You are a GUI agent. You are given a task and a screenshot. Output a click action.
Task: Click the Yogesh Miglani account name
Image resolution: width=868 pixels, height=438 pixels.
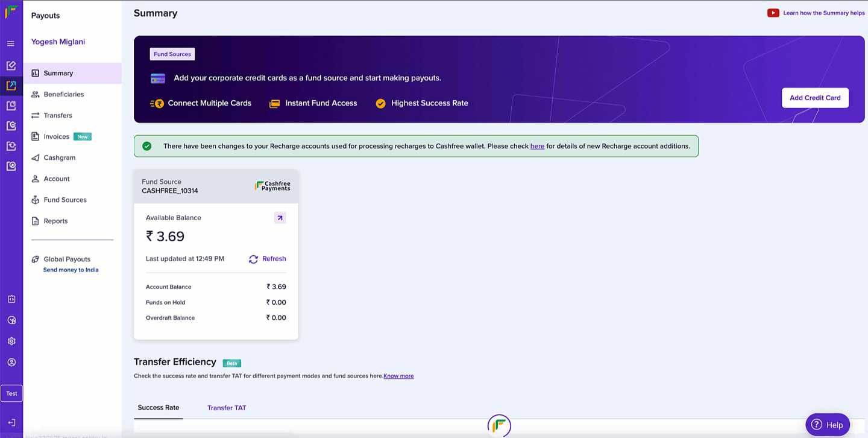[x=58, y=42]
